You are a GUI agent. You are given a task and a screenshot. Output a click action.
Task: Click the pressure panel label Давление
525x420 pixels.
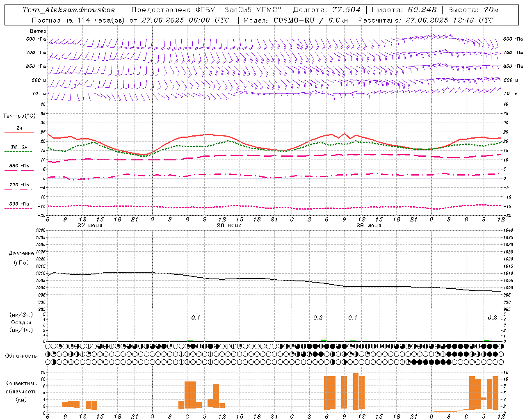click(21, 253)
